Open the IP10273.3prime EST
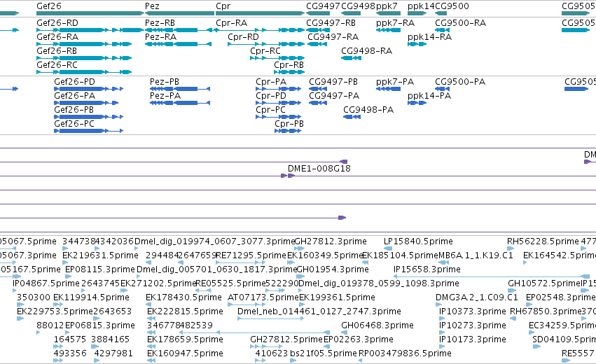The image size is (596, 364). click(x=473, y=325)
